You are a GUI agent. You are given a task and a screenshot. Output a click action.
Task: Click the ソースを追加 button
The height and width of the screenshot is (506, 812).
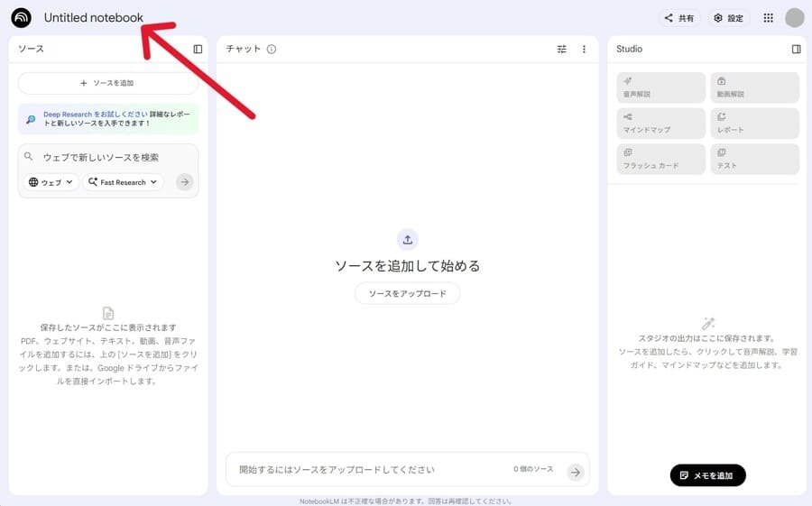pos(107,83)
